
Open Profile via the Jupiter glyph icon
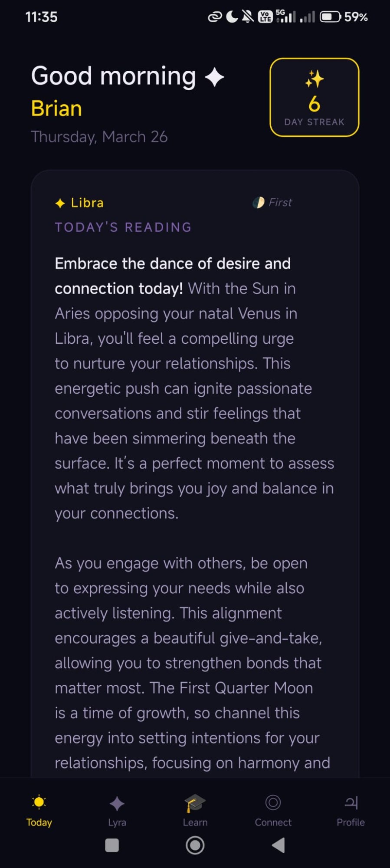351,802
